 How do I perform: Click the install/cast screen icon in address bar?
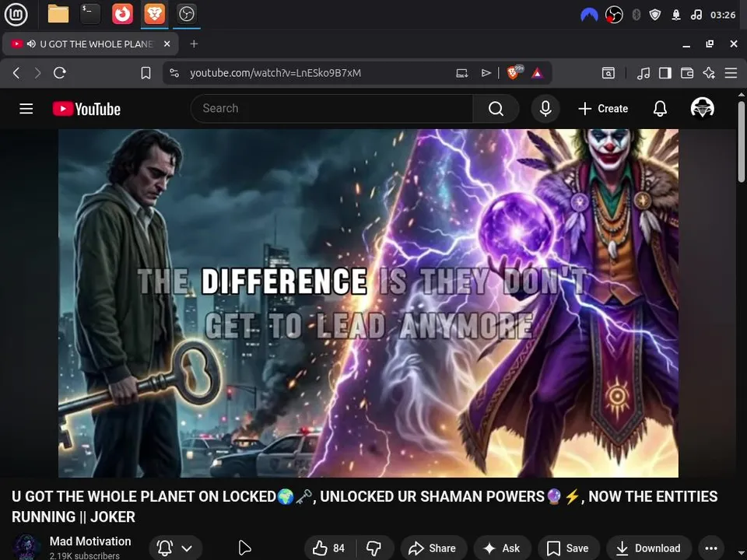coord(462,73)
